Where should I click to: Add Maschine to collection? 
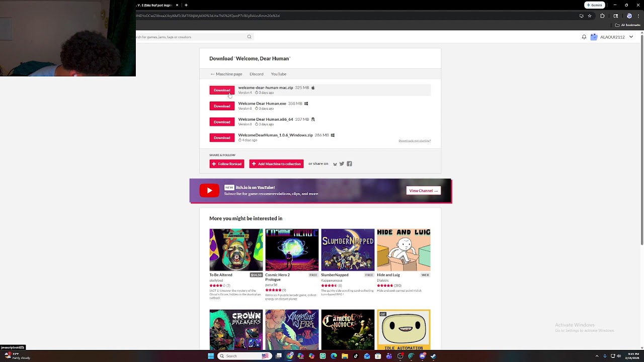(276, 164)
